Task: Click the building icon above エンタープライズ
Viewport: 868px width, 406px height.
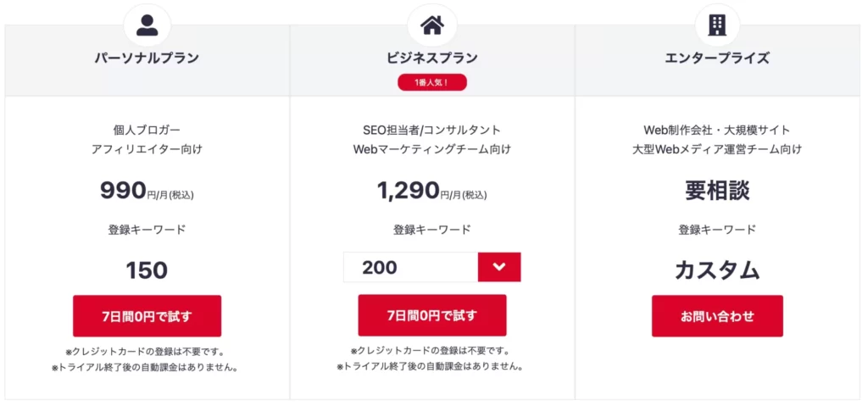Action: [717, 25]
